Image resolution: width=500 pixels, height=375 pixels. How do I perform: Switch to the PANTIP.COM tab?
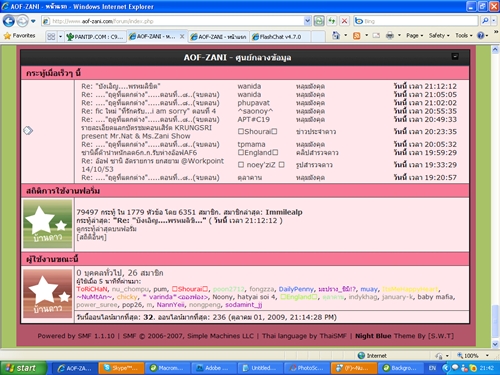[95, 36]
